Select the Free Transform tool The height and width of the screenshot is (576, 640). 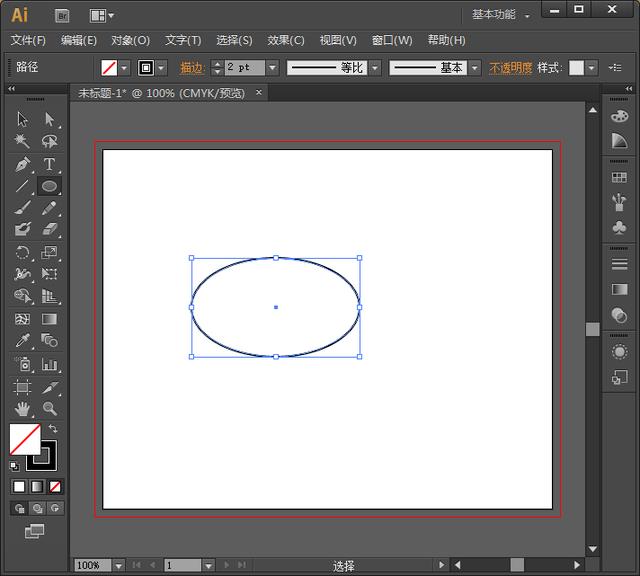(49, 274)
